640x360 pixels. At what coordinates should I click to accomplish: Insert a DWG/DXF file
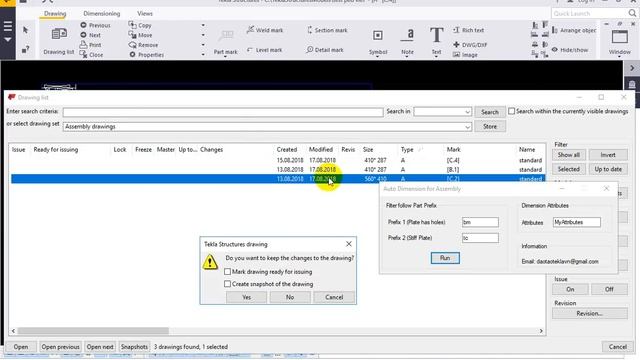[470, 45]
